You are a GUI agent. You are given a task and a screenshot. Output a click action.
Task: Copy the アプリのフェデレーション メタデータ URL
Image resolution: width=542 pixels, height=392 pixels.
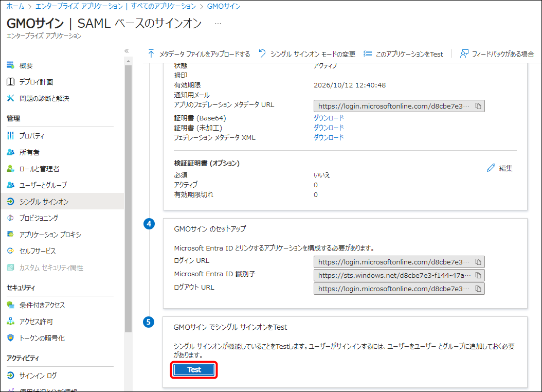click(x=478, y=106)
